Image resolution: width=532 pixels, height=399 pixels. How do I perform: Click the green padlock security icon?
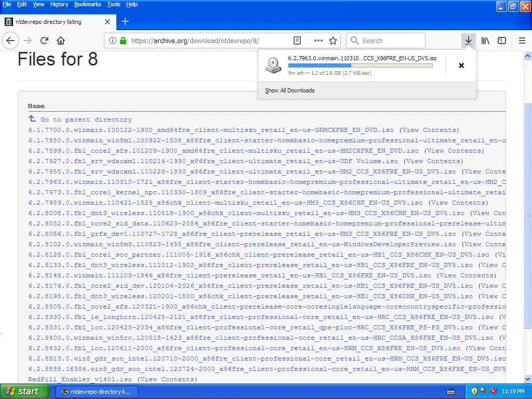[123, 41]
